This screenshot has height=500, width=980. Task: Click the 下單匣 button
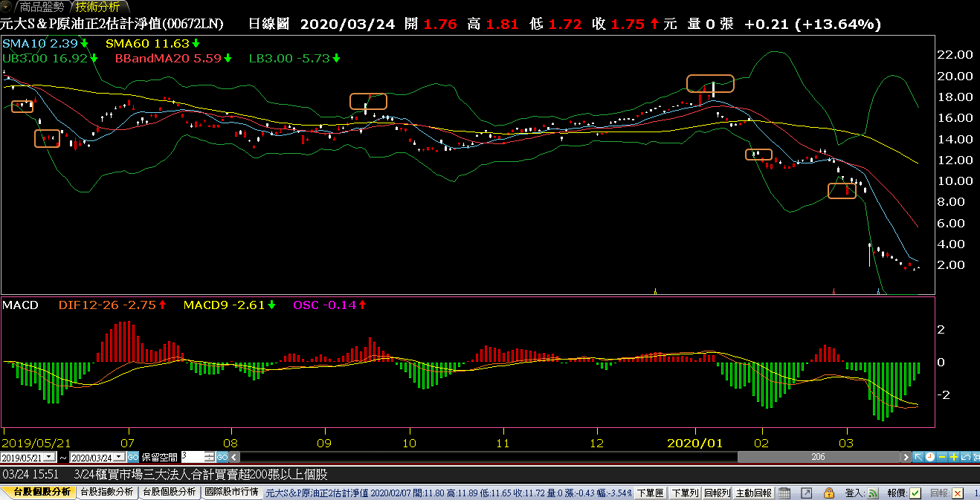[x=650, y=493]
